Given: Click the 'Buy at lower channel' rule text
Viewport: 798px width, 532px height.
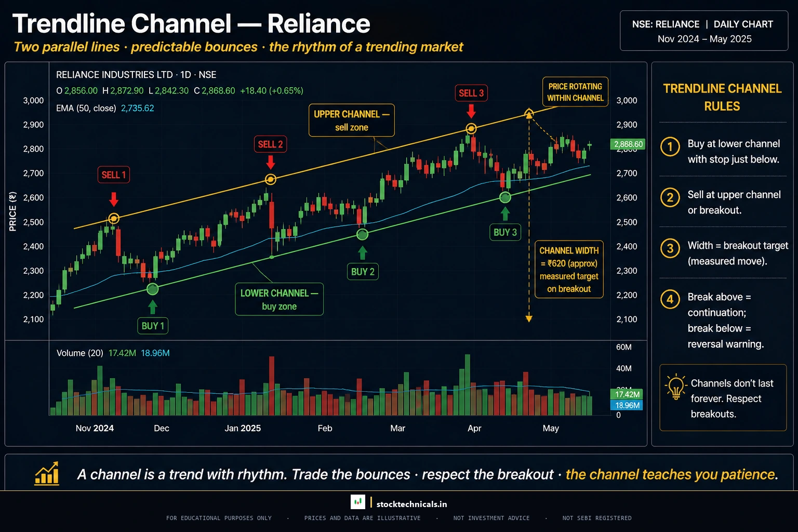Looking at the screenshot, I should 734,152.
